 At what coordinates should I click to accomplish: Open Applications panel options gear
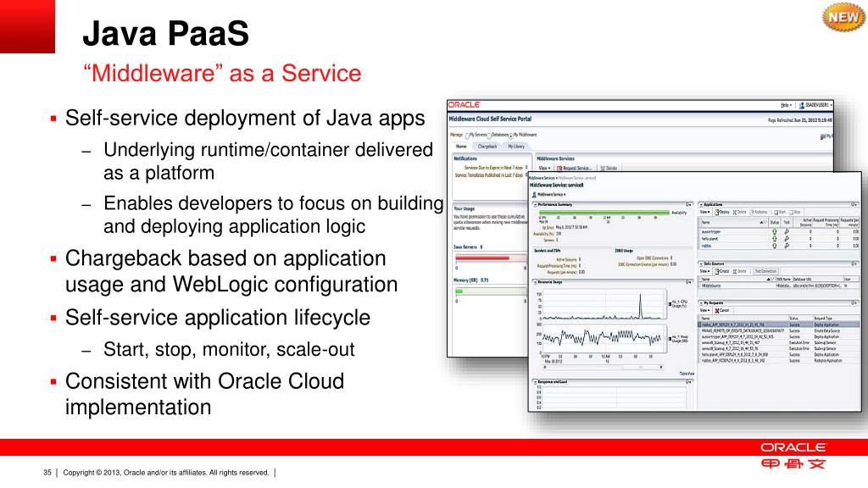click(x=854, y=205)
